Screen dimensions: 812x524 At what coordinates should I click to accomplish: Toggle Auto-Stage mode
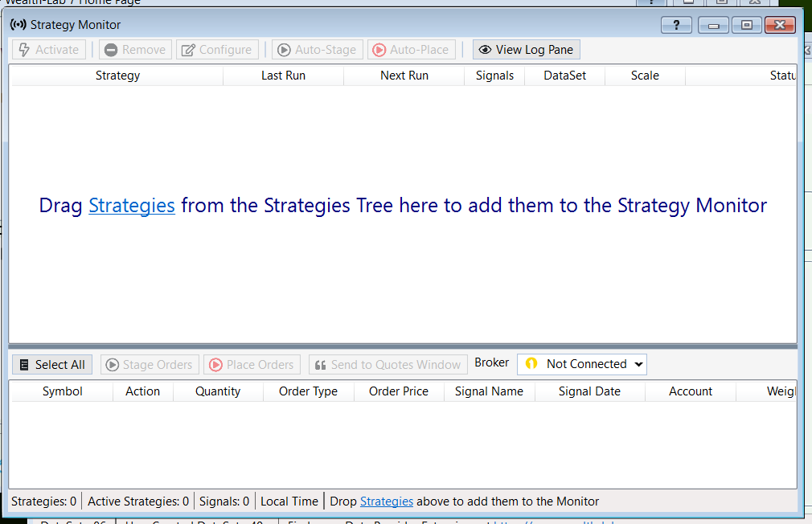point(318,50)
